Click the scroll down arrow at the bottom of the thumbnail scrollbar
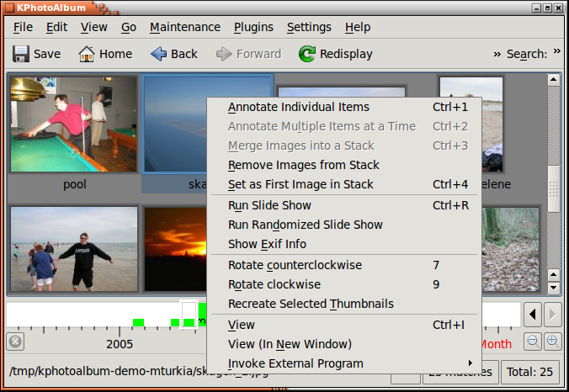This screenshot has width=569, height=392. [x=553, y=288]
